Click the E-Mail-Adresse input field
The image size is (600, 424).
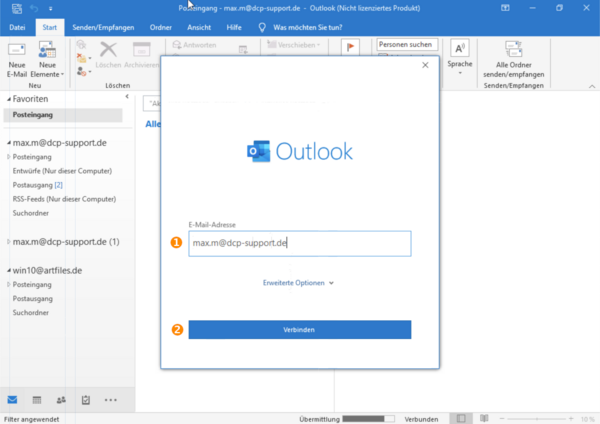(x=300, y=243)
